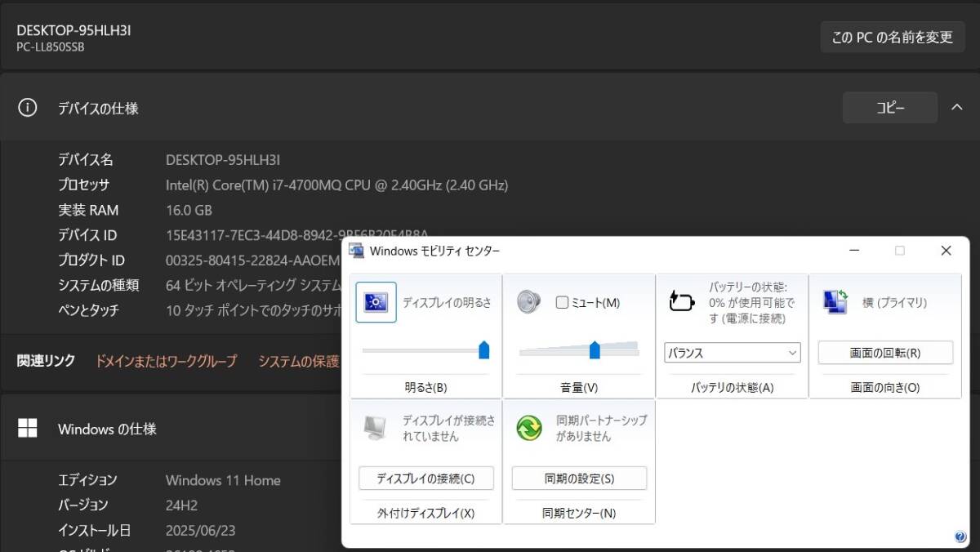This screenshot has height=552, width=980.
Task: Click the battery status icon
Action: coord(682,301)
